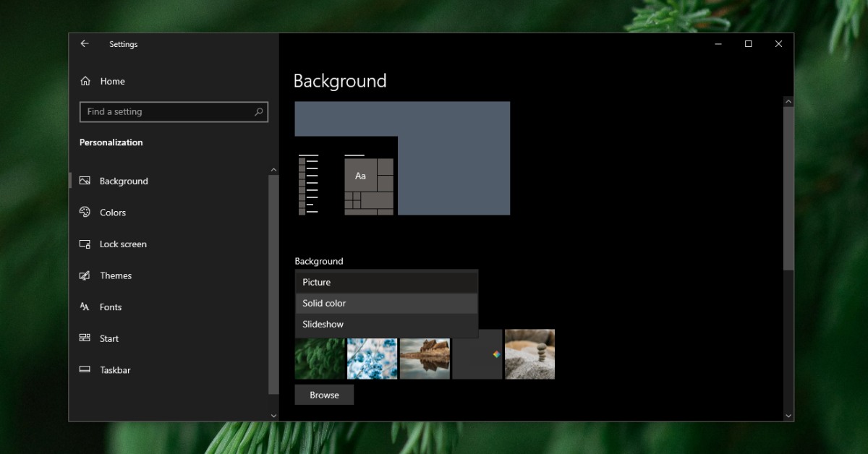Select the stacked stones wallpaper thumbnail
The image size is (868, 454).
[529, 354]
